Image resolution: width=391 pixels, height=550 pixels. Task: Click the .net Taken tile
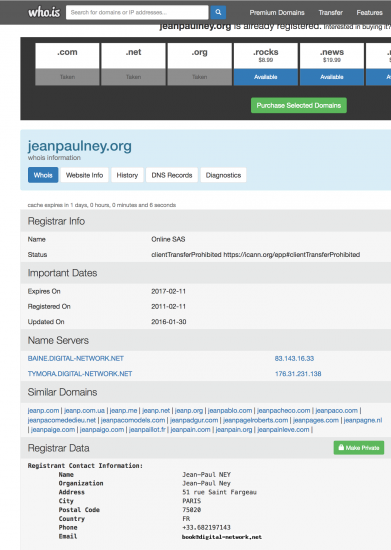[133, 64]
